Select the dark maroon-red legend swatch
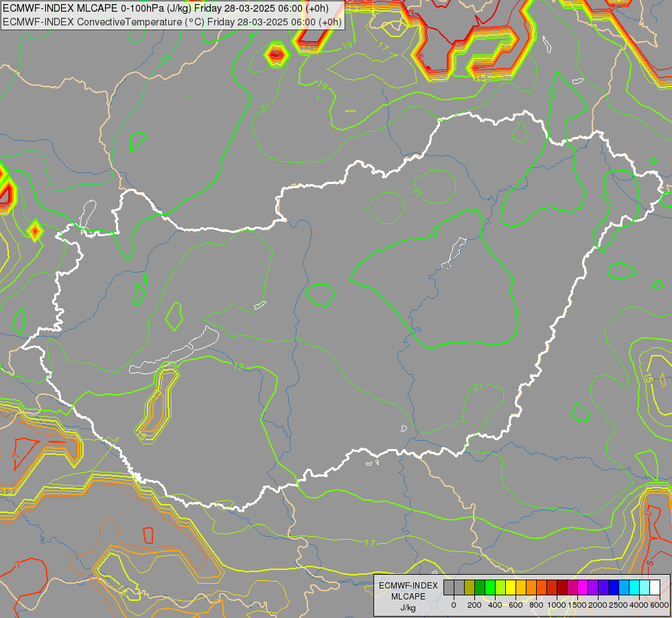This screenshot has height=618, width=672. coord(562,587)
